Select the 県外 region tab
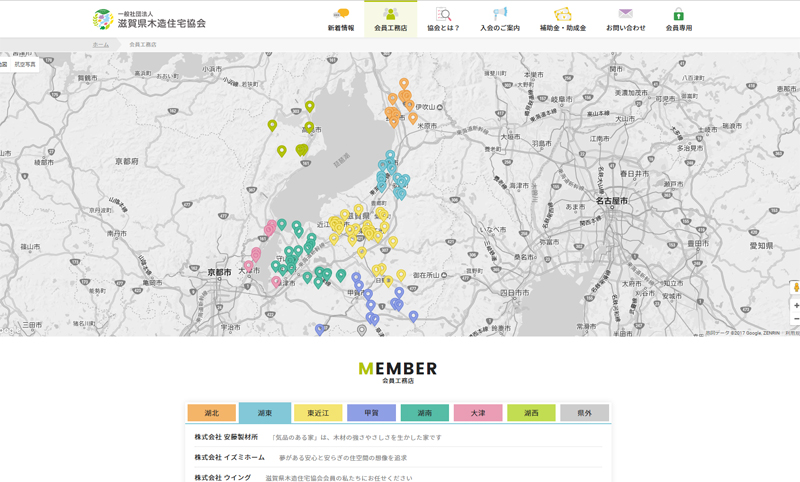 tap(584, 413)
